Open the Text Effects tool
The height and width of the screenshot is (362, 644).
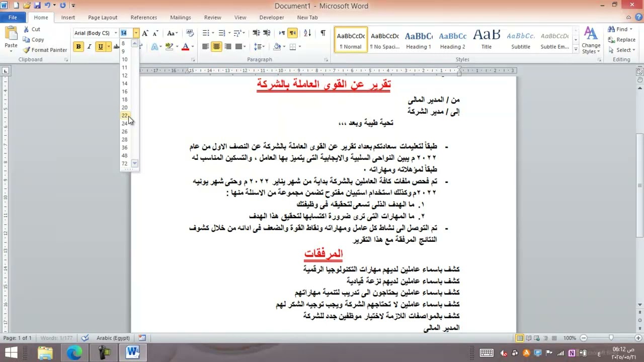[155, 47]
